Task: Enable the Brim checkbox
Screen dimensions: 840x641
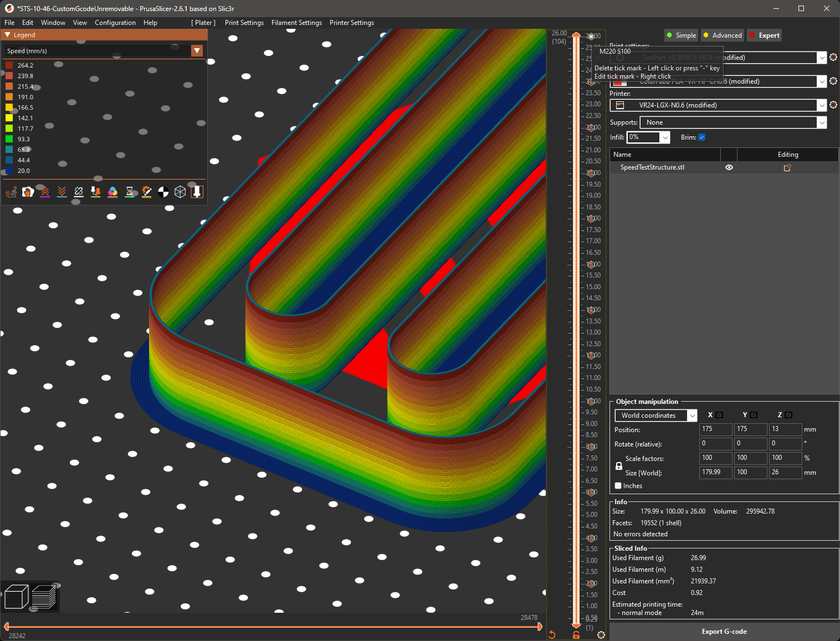Action: [701, 137]
